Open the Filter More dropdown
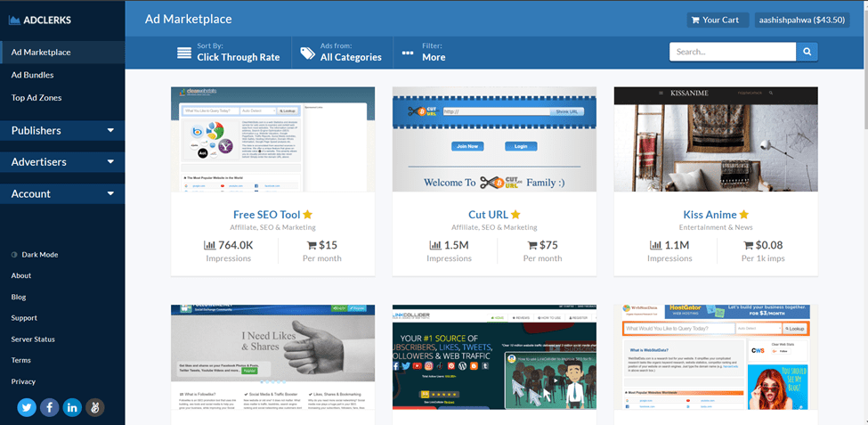Viewport: 868px width, 425px height. 424,52
